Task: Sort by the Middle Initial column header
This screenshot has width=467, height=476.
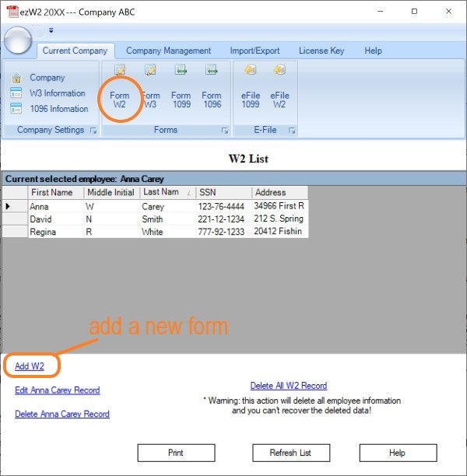Action: (112, 192)
